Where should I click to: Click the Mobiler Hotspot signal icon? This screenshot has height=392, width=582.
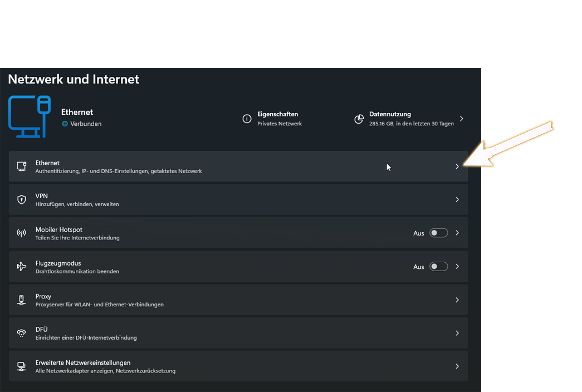pyautogui.click(x=21, y=233)
